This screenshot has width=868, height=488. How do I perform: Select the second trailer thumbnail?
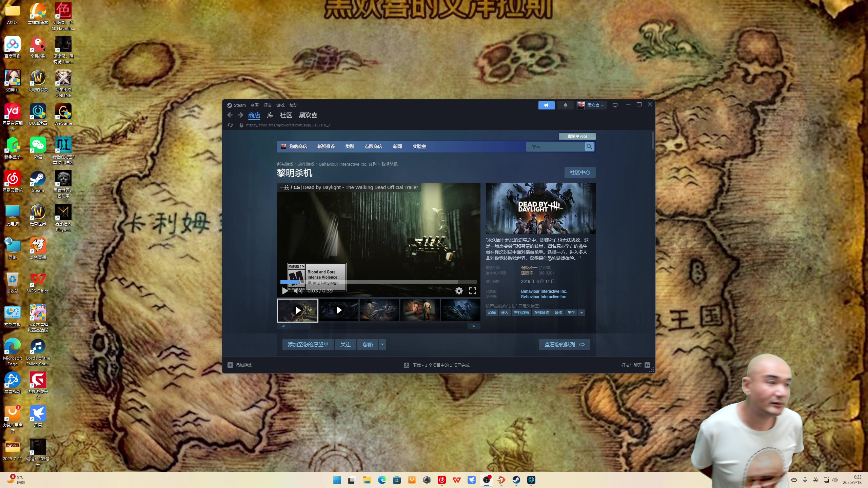(x=338, y=310)
